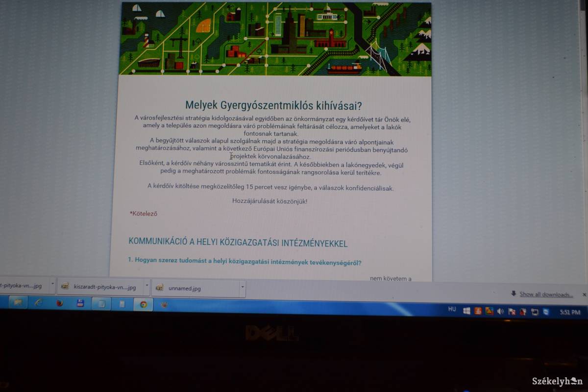588x392 pixels.
Task: Close the downloads bar
Action: coord(584,295)
